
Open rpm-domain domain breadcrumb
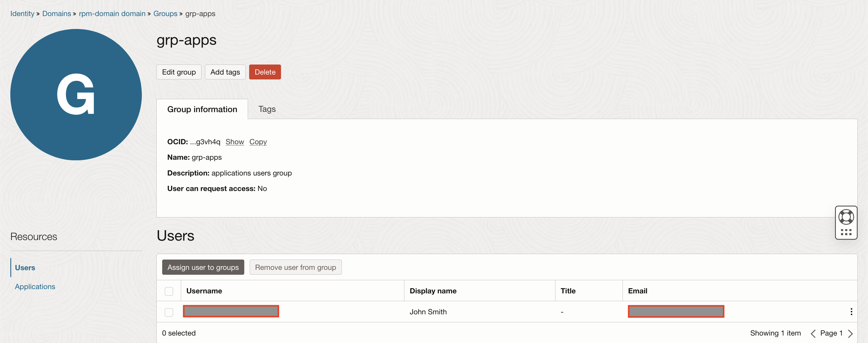click(112, 14)
